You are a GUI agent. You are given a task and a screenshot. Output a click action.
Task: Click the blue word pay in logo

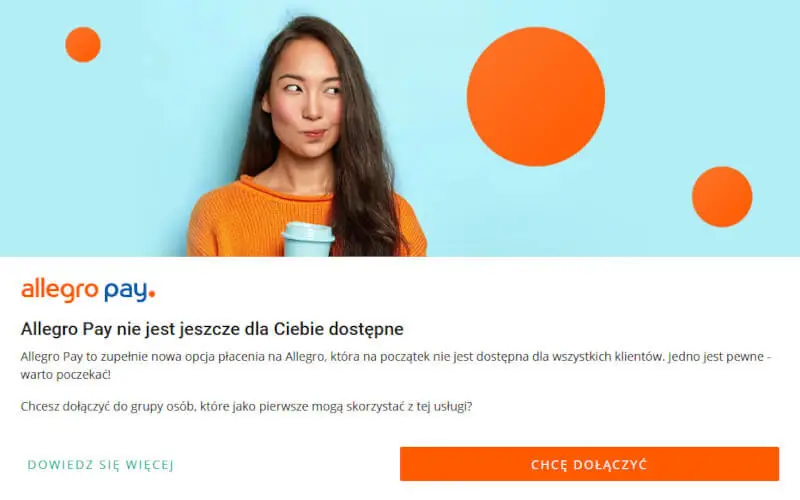coord(126,291)
